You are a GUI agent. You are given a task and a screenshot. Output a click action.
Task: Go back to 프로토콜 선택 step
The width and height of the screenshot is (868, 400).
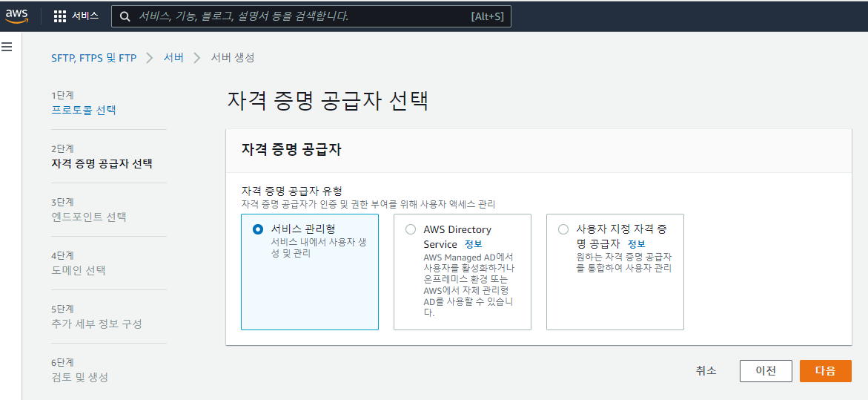84,110
